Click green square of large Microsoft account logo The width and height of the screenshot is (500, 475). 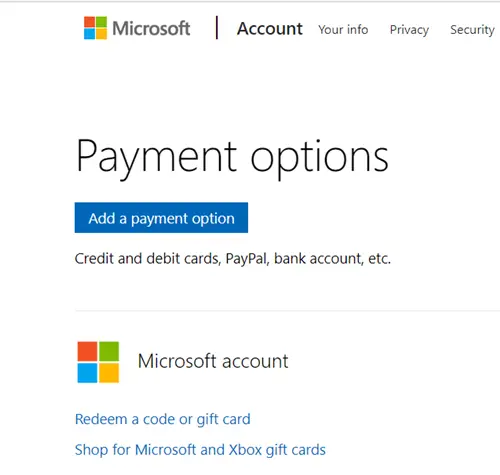(109, 351)
